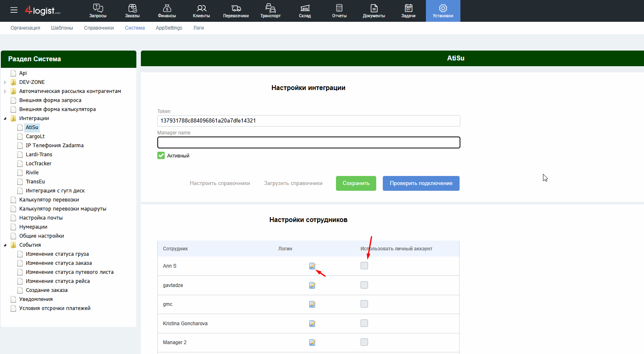Open the Логи submenu tab
Image resolution: width=644 pixels, height=354 pixels.
[199, 28]
